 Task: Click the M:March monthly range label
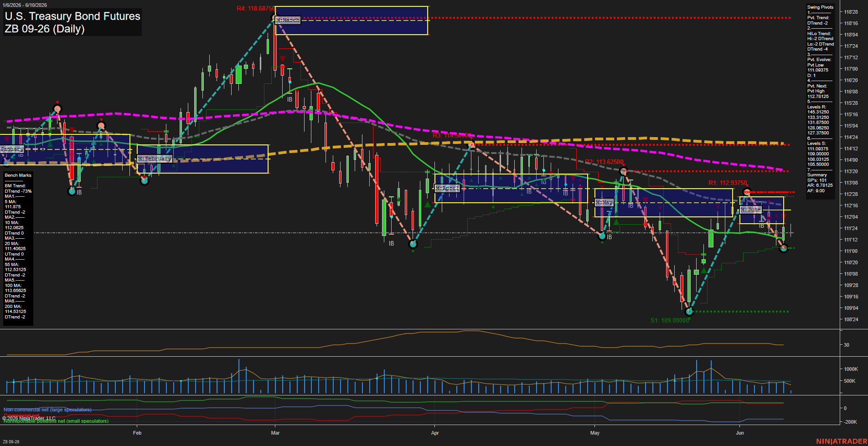[288, 20]
